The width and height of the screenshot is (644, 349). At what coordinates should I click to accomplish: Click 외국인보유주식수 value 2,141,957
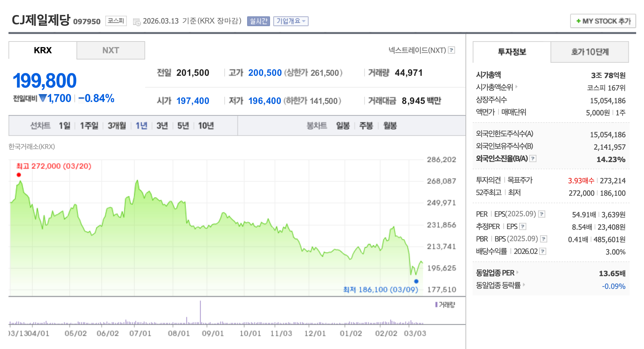(610, 147)
